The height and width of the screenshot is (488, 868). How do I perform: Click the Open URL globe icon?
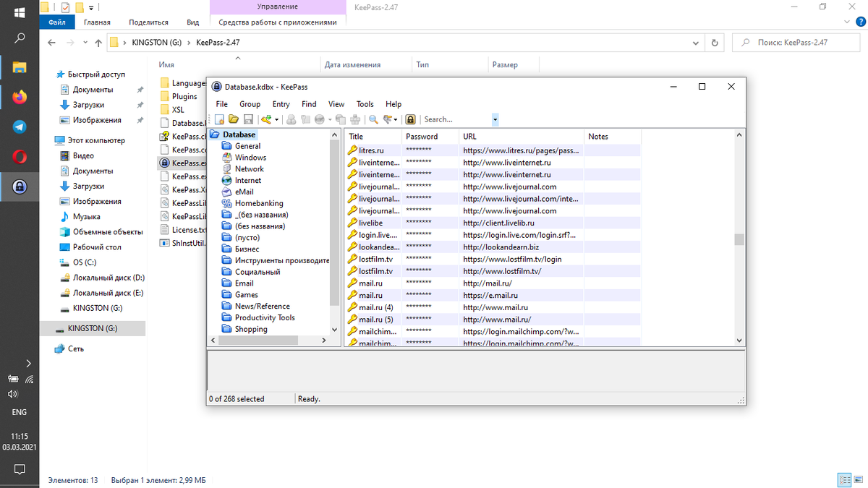[319, 119]
